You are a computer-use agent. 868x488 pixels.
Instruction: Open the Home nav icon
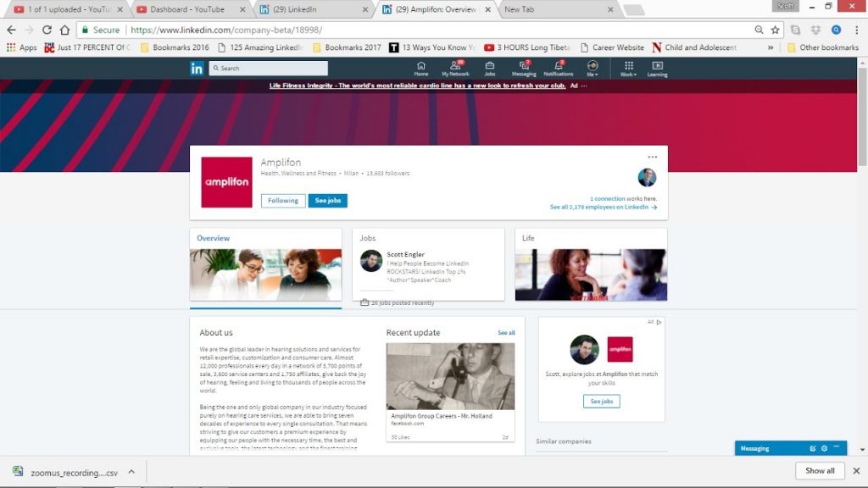pos(420,69)
